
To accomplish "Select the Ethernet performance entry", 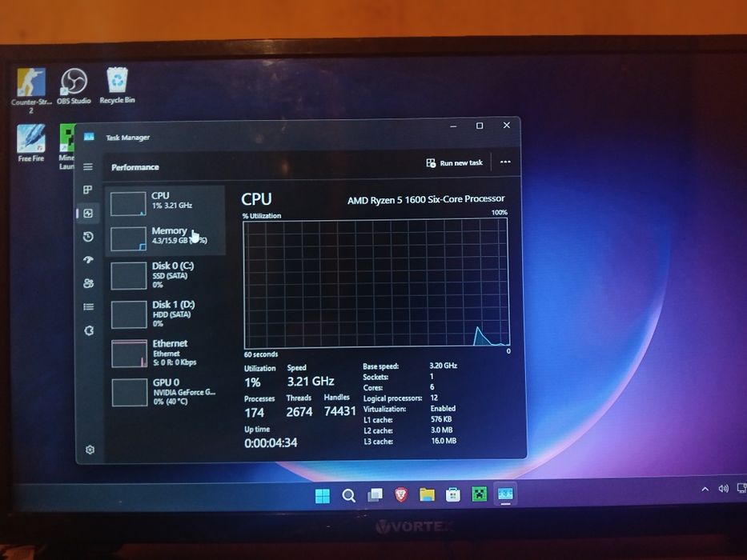I will pyautogui.click(x=165, y=353).
